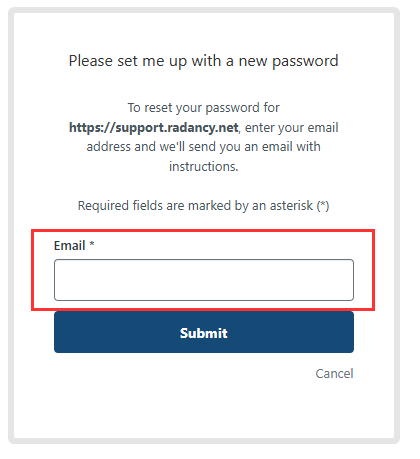Image resolution: width=420 pixels, height=459 pixels.
Task: Select the Email field label
Action: pos(70,245)
